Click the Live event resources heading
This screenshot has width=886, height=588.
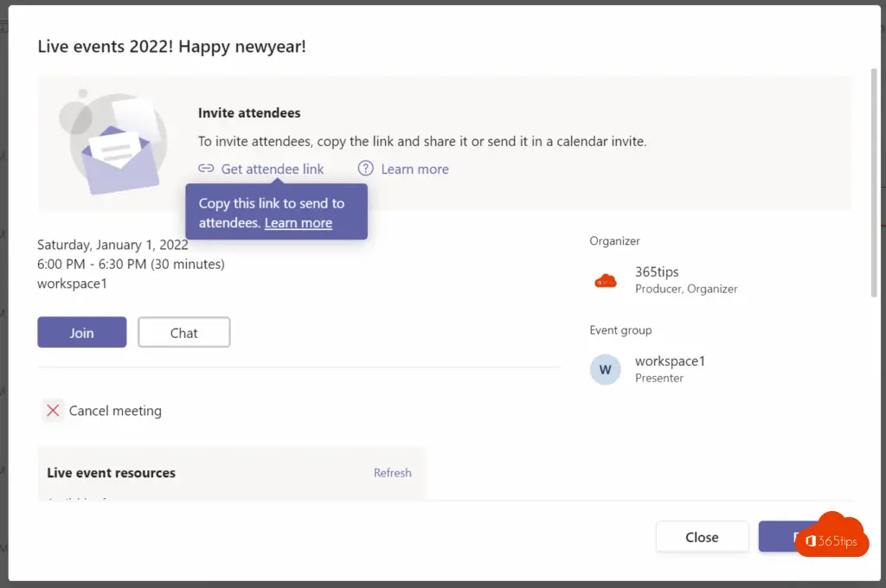click(x=112, y=473)
